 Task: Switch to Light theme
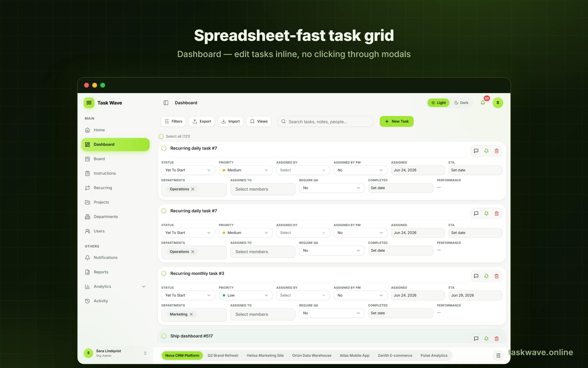pos(438,103)
